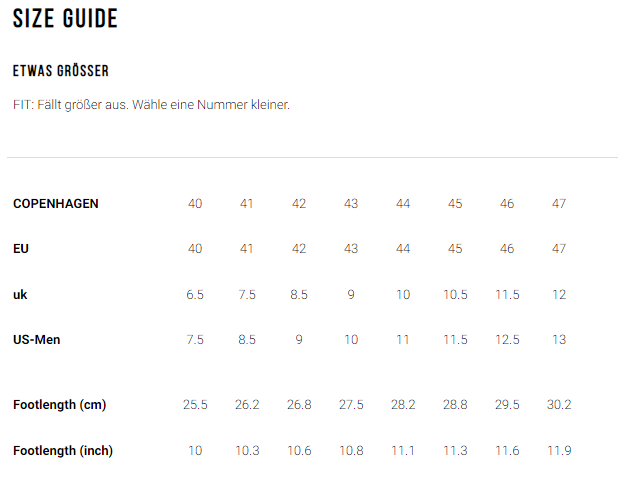The height and width of the screenshot is (480, 625).
Task: Click the SIZE GUIDE heading
Action: point(65,19)
